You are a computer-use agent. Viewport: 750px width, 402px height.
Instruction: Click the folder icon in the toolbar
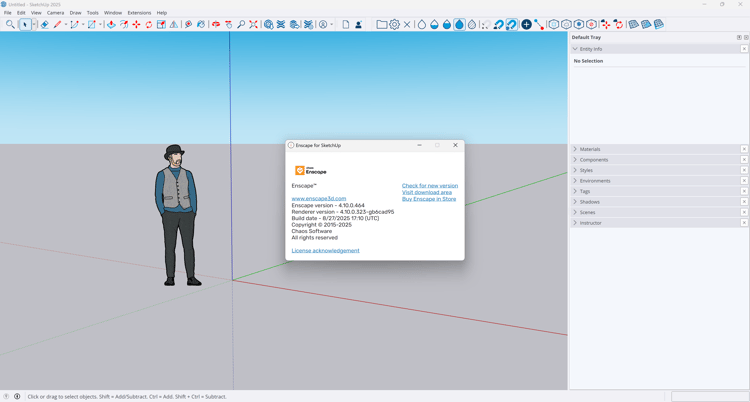(x=382, y=24)
